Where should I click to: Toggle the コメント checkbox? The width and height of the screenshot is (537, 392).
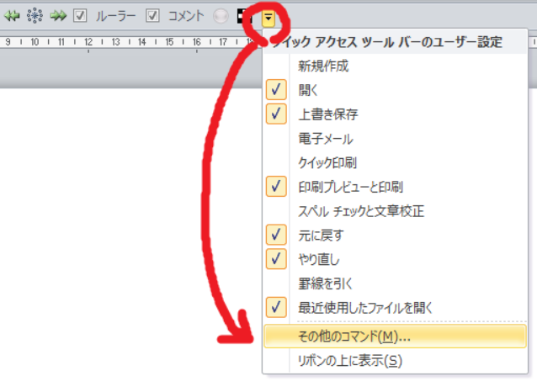pyautogui.click(x=152, y=16)
